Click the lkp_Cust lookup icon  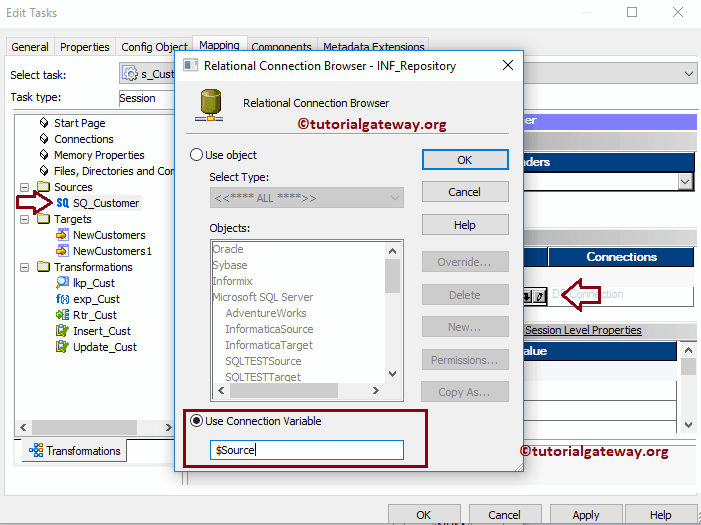[x=62, y=283]
